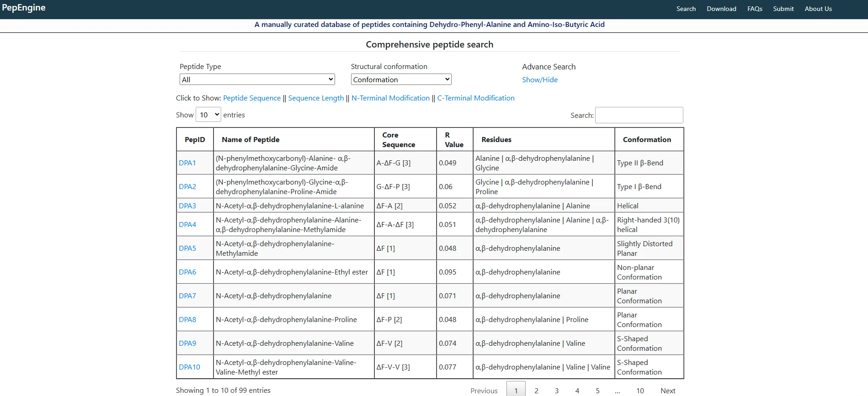868x396 pixels.
Task: Toggle the Peptide Sequence column
Action: (x=252, y=98)
